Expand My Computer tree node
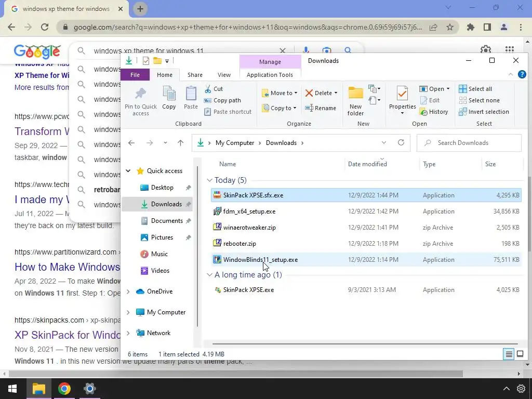 [128, 312]
